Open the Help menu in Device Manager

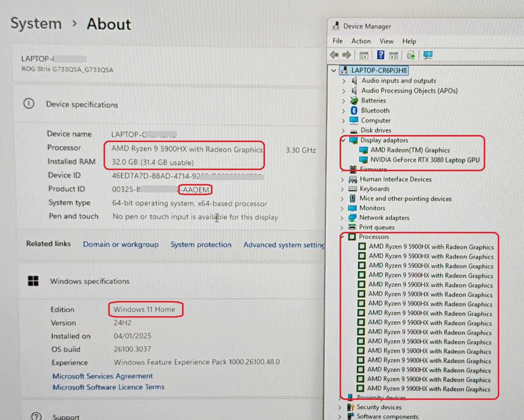[x=409, y=41]
